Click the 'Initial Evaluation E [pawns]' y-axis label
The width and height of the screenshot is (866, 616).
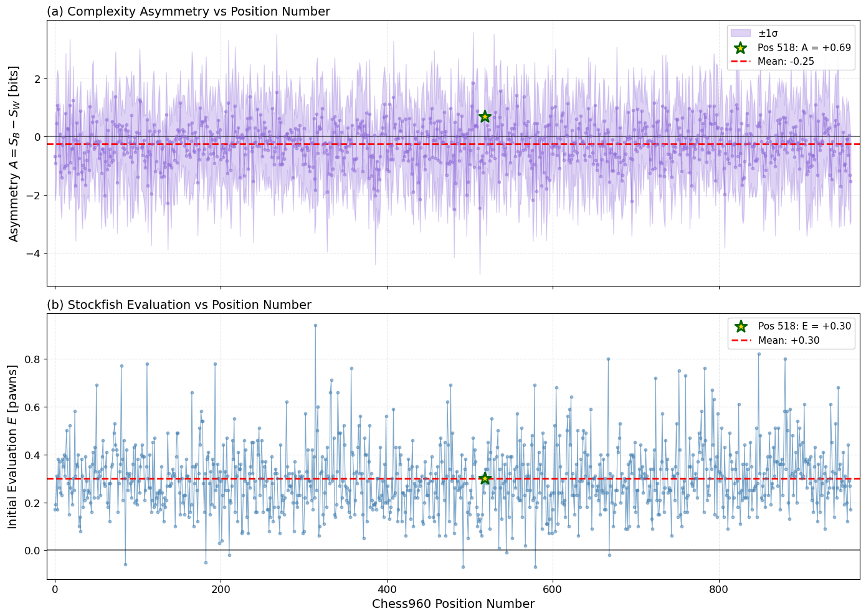tap(14, 447)
